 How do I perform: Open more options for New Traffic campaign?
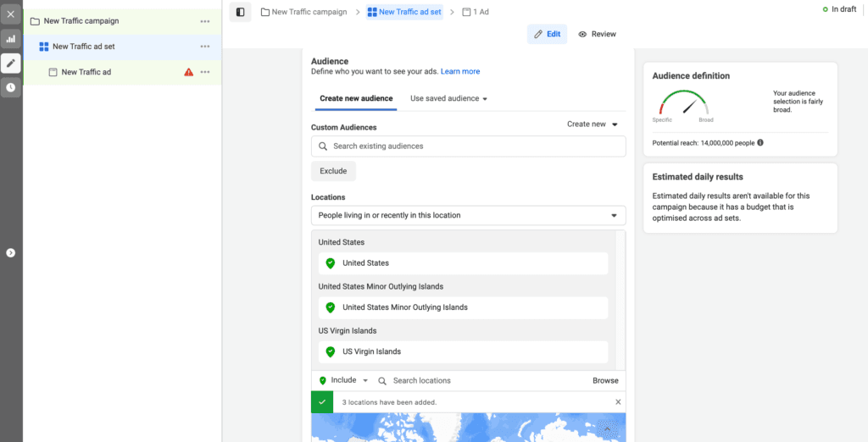click(204, 20)
